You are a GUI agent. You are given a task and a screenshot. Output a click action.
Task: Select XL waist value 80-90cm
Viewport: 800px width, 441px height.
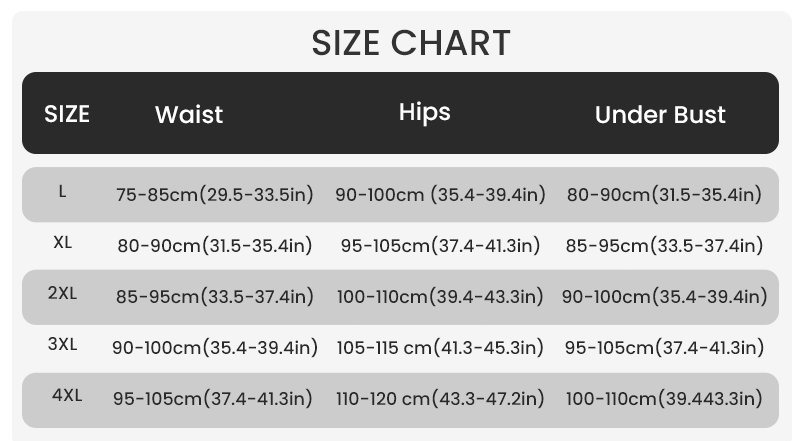click(x=215, y=246)
